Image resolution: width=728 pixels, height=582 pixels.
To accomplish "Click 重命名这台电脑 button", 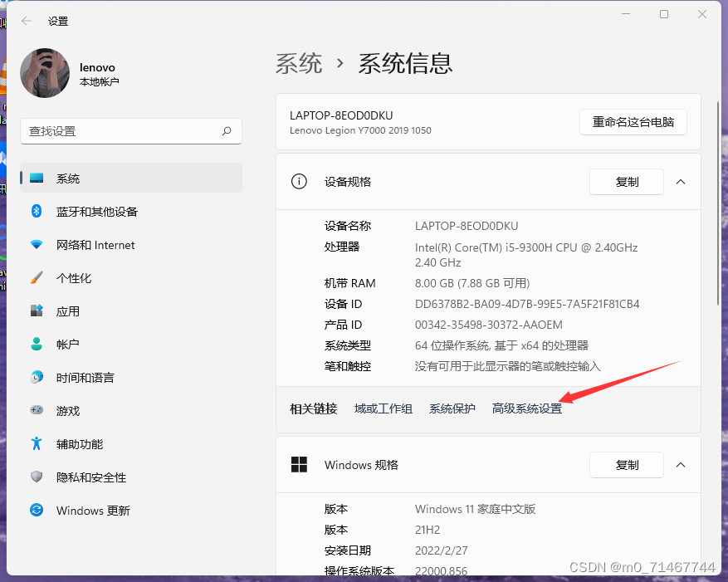I will point(633,122).
